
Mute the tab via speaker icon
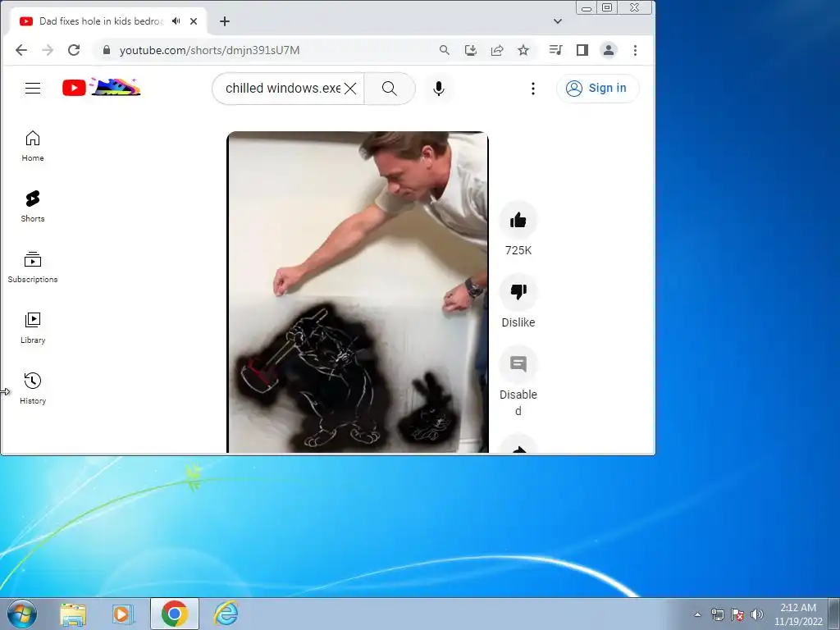[176, 21]
